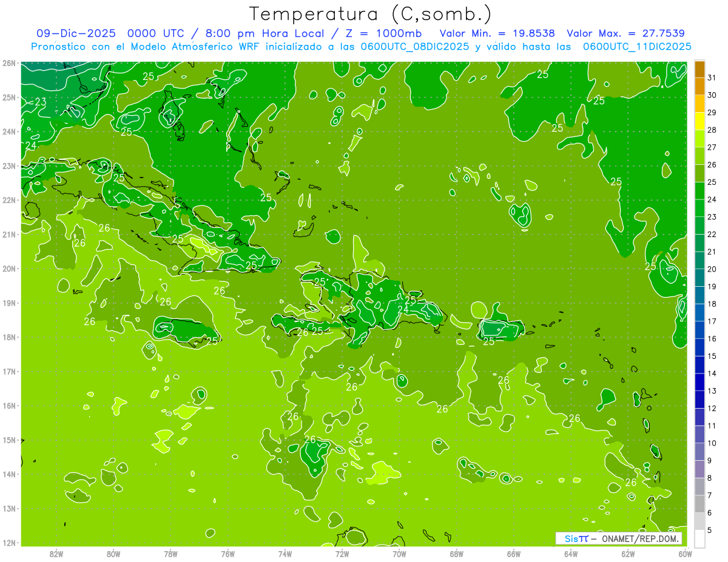The height and width of the screenshot is (562, 728).
Task: Select the 0600UTC_11DIC2025 valid-until time
Action: point(637,47)
